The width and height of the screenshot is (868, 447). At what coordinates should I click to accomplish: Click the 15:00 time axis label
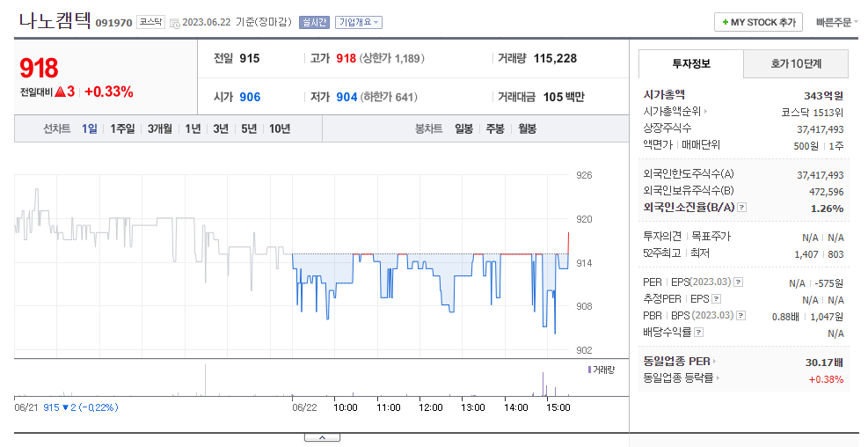click(558, 407)
